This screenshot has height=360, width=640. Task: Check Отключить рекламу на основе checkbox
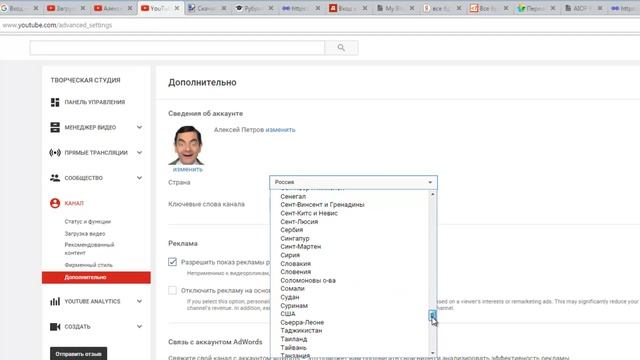tap(172, 290)
